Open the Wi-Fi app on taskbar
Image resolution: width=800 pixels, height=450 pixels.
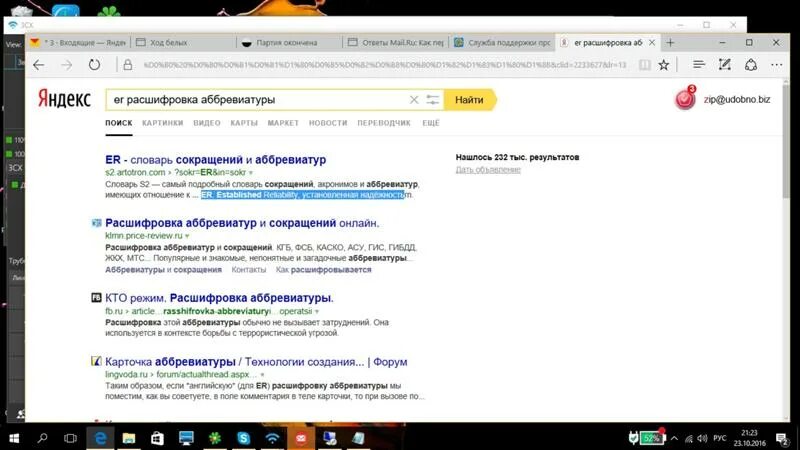(272, 438)
